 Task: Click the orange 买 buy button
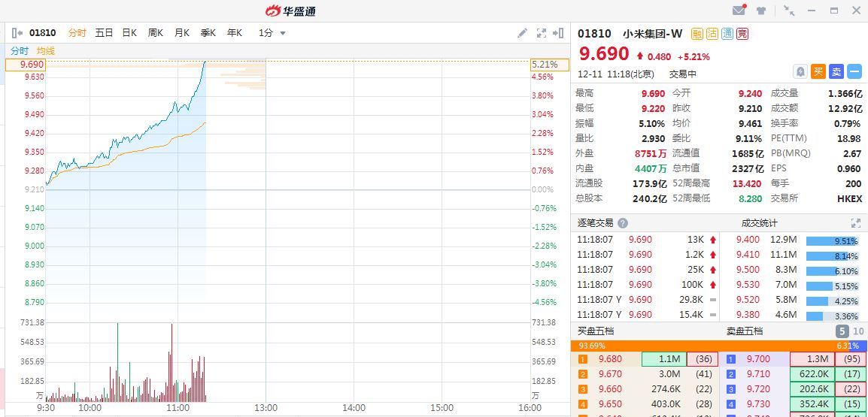tap(818, 71)
